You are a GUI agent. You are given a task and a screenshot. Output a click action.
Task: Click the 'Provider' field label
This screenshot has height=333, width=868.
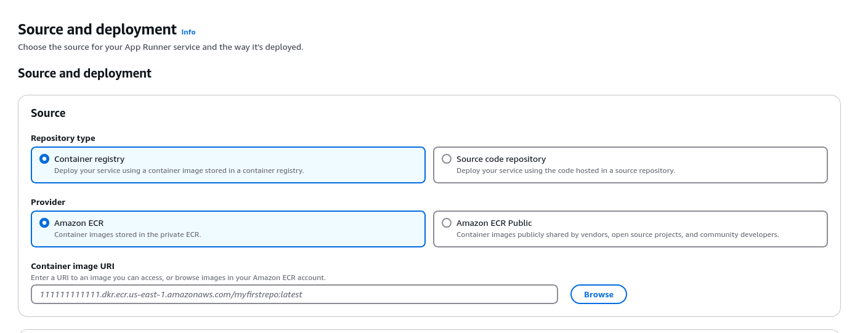coord(48,202)
